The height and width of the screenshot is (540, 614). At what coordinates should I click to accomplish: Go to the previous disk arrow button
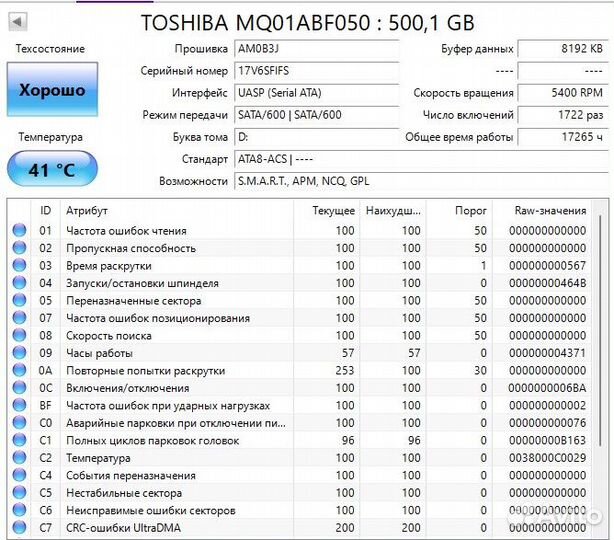[x=18, y=22]
